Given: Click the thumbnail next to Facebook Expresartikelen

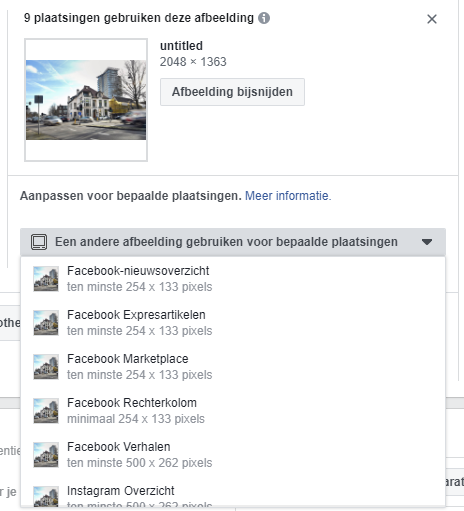Looking at the screenshot, I should coord(46,323).
